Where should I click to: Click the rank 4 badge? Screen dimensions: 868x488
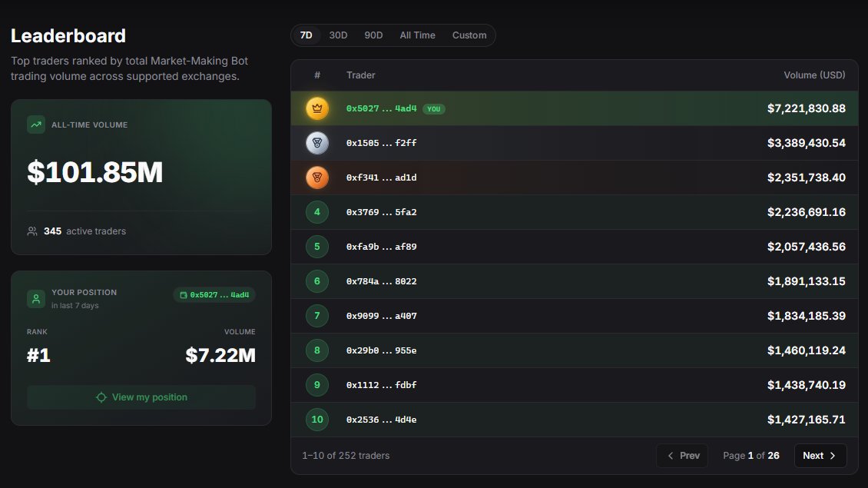click(317, 212)
